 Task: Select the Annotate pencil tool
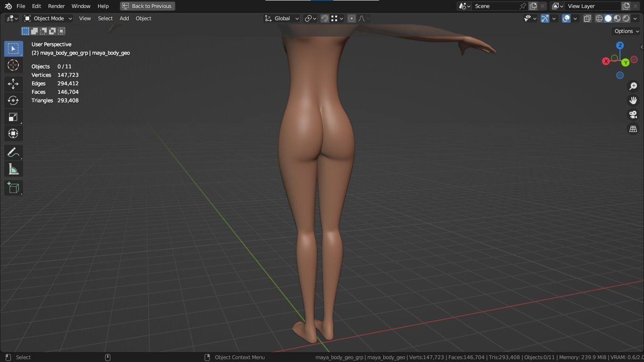click(13, 152)
